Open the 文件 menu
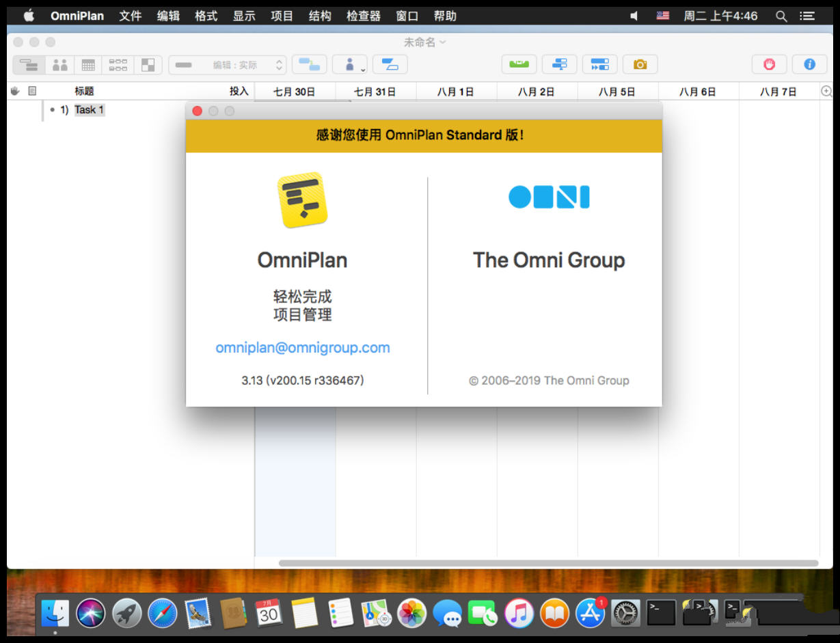Image resolution: width=840 pixels, height=643 pixels. coord(130,16)
